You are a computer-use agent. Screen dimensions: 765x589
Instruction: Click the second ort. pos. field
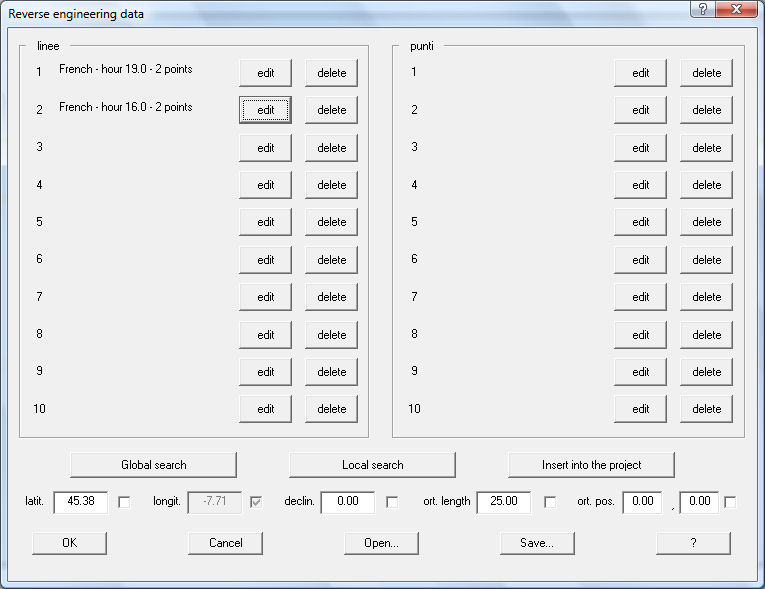click(x=699, y=502)
